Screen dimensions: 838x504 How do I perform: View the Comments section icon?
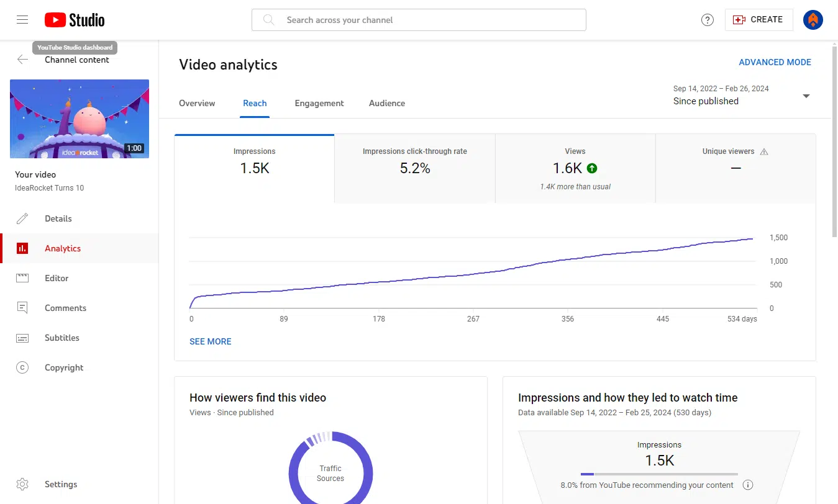click(22, 308)
